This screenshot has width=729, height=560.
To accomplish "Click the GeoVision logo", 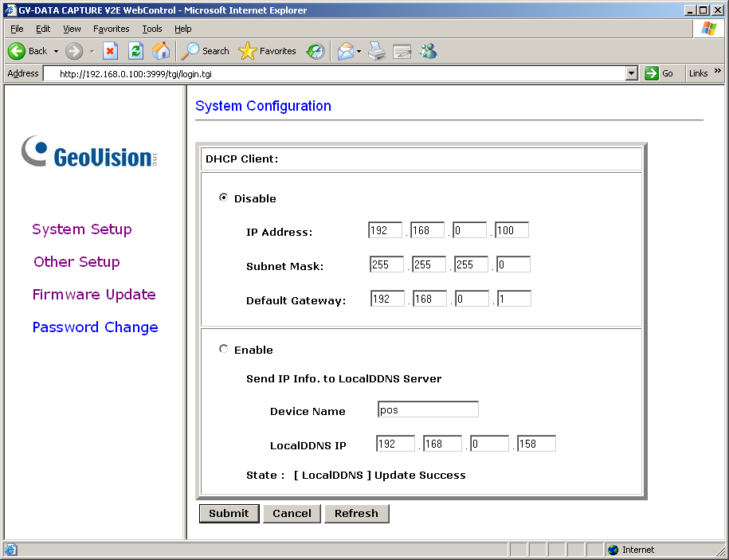I will click(90, 151).
